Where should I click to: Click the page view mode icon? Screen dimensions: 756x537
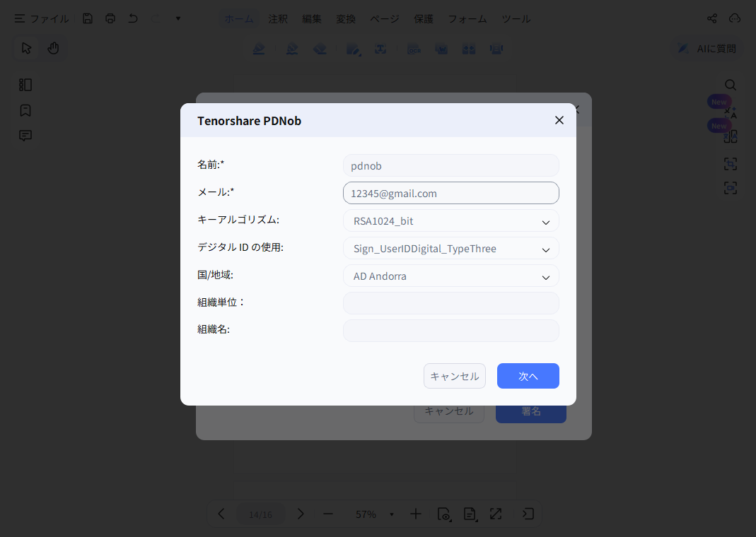[444, 514]
